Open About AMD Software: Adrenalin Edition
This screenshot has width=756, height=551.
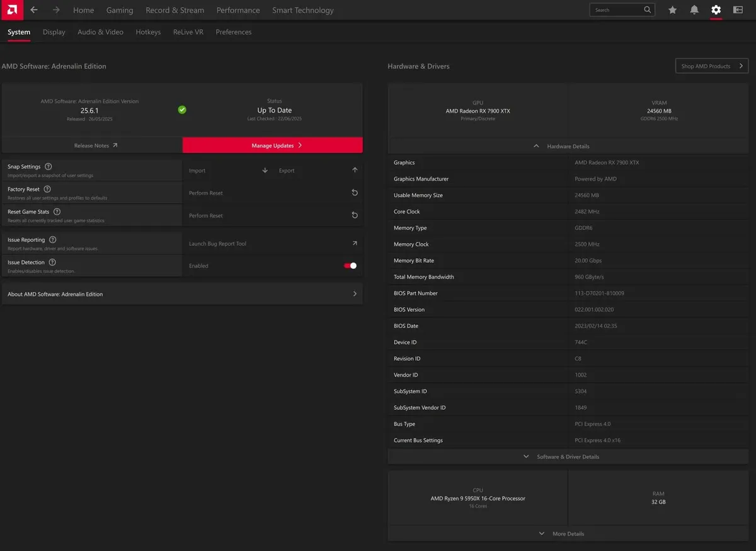click(x=182, y=294)
